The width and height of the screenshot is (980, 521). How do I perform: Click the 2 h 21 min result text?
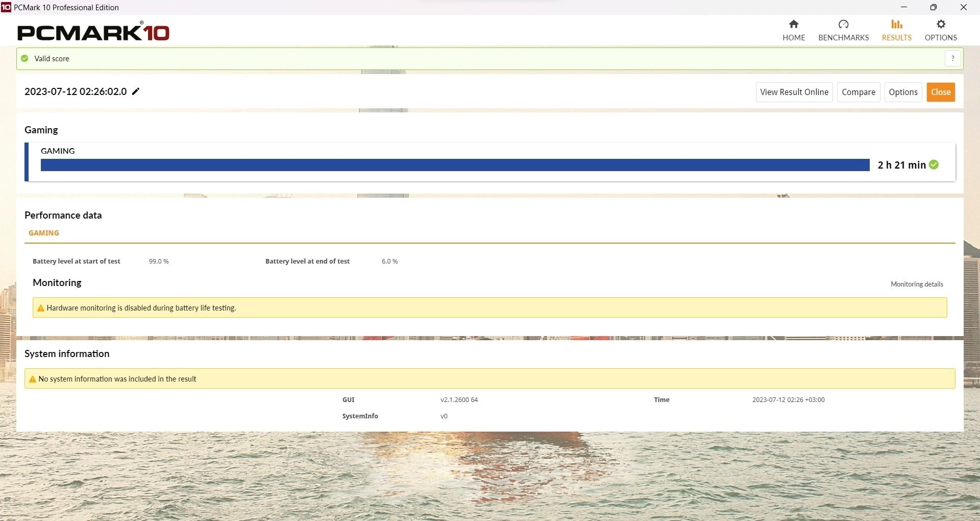click(901, 165)
